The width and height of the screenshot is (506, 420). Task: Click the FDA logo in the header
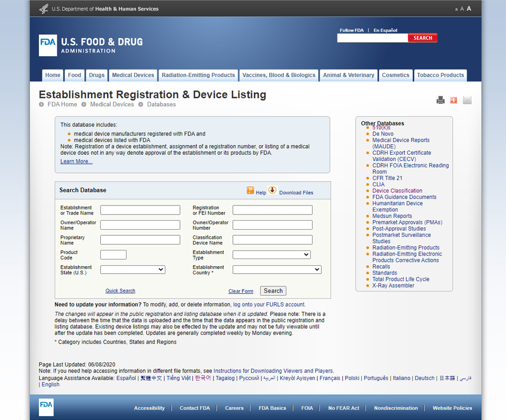coord(48,45)
